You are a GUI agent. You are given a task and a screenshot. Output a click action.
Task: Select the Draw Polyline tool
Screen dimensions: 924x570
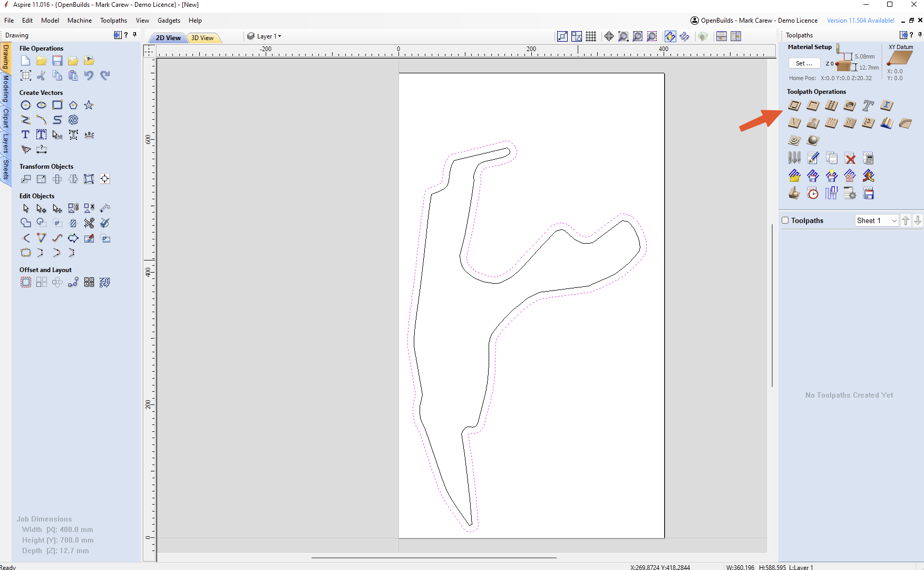[25, 120]
